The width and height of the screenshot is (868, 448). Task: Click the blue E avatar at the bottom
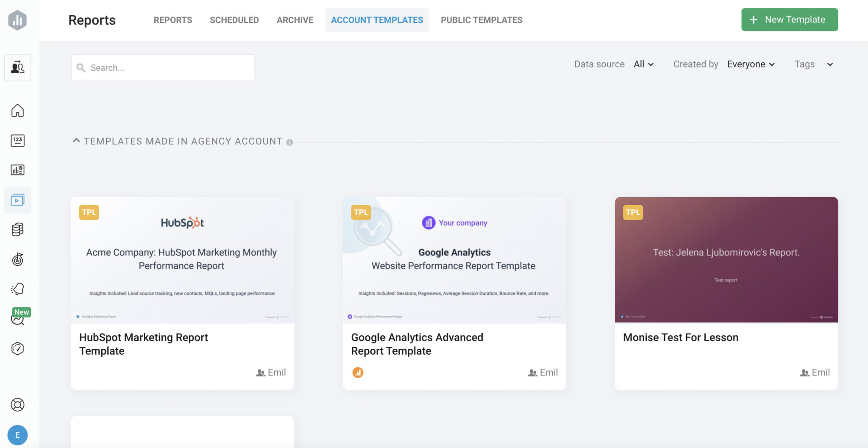point(18,435)
